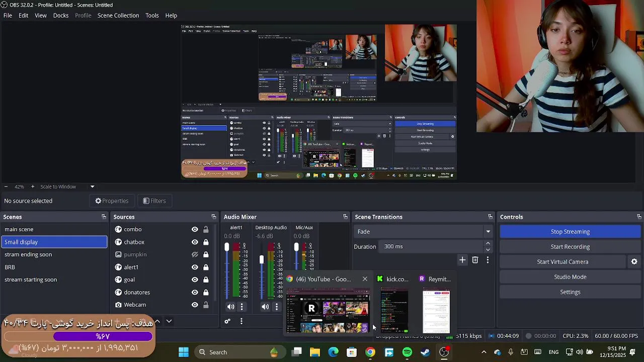This screenshot has height=362, width=644.
Task: Lock the Webcam source
Action: [206, 305]
